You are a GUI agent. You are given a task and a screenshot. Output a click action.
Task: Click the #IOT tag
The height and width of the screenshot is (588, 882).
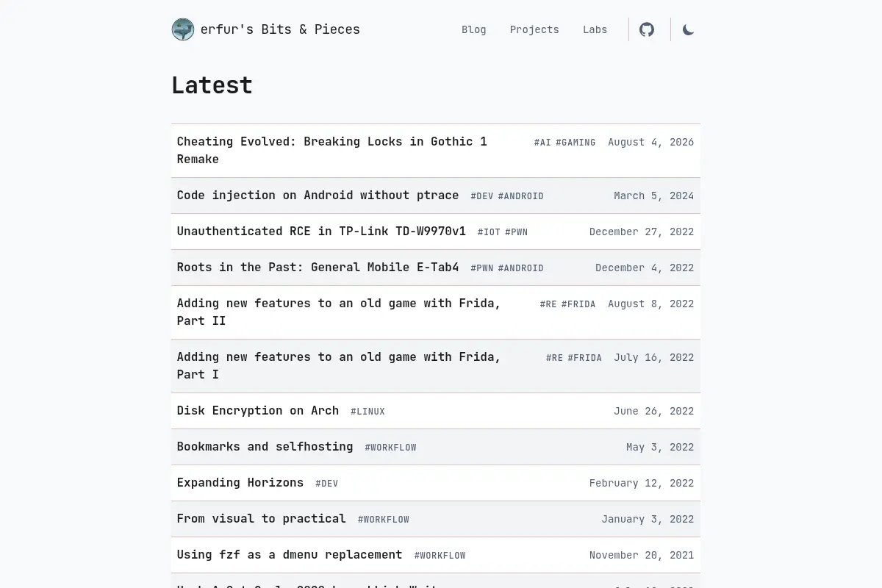click(489, 232)
